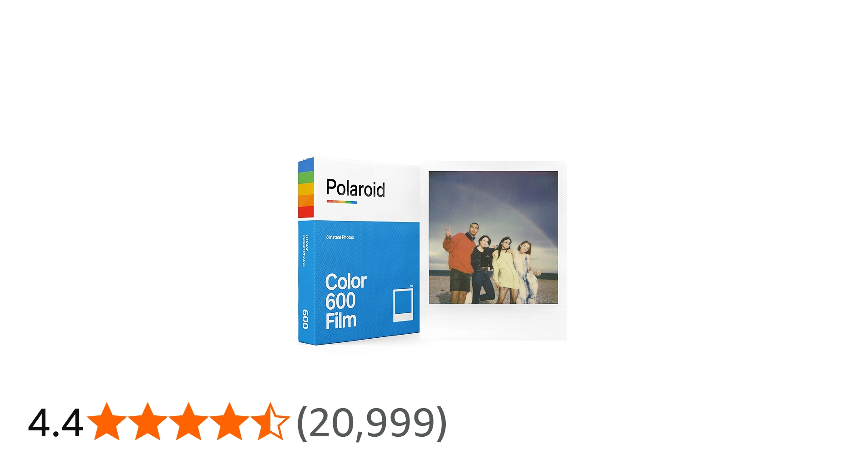Click the red stripe on the box spine
The width and height of the screenshot is (868, 454).
tap(306, 212)
